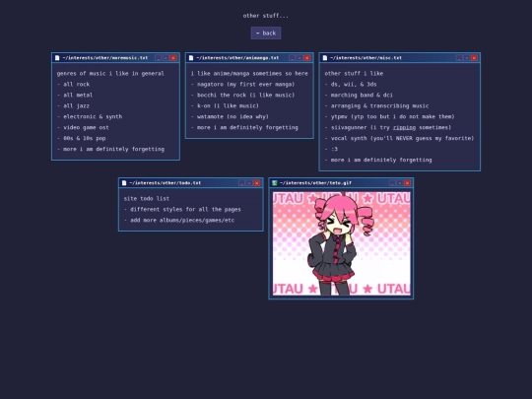Close the teto.gif window
This screenshot has height=399, width=532.
coord(407,183)
